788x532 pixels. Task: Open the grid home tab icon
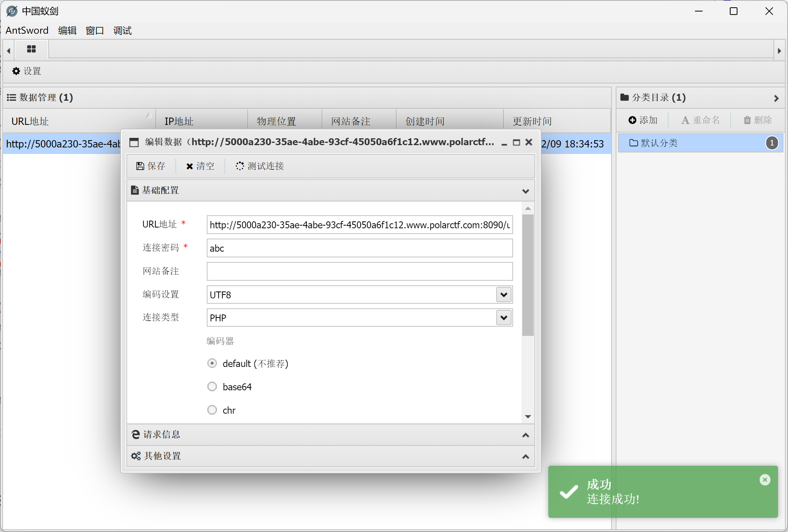coord(31,49)
